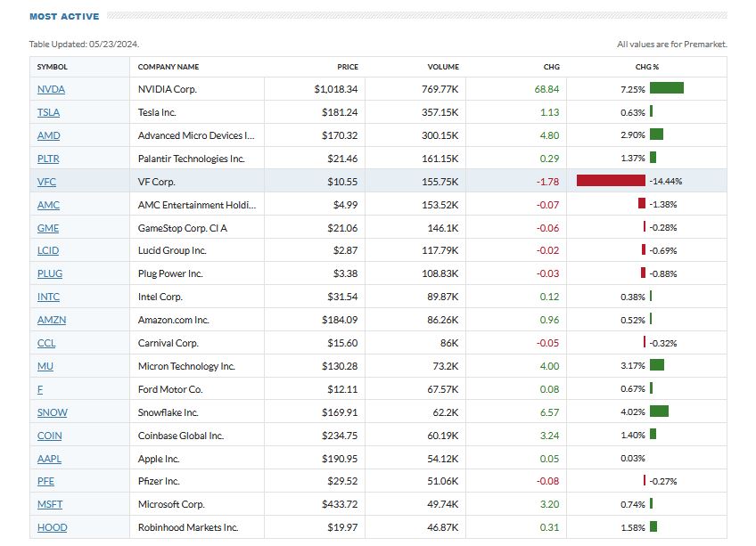Click the VOLUME column header
This screenshot has height=546, width=756.
click(x=442, y=67)
